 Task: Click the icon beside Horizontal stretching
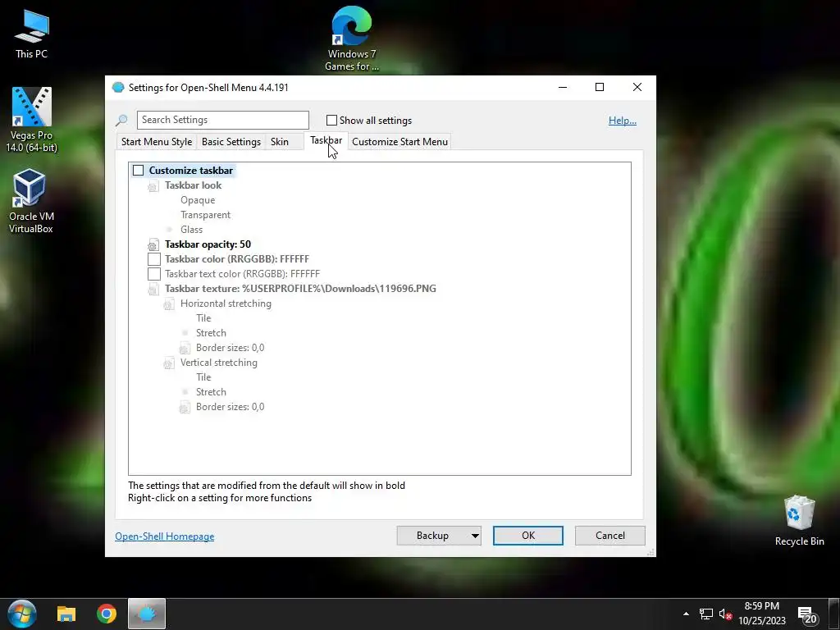tap(169, 304)
